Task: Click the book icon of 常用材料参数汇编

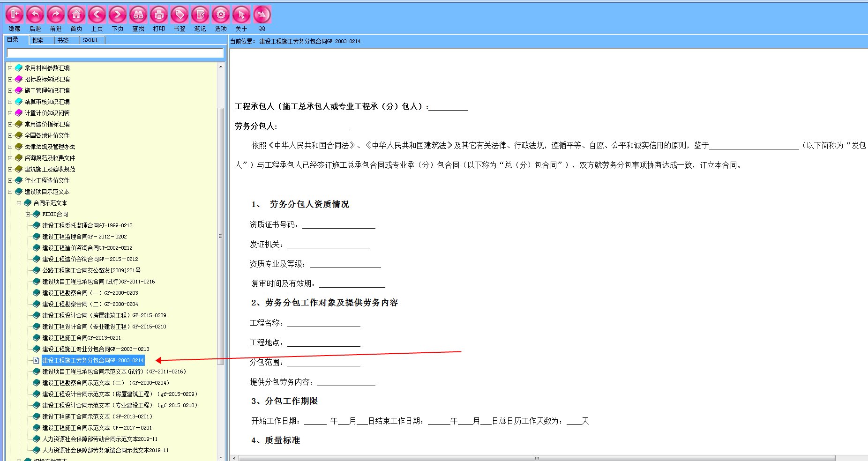Action: coord(19,68)
